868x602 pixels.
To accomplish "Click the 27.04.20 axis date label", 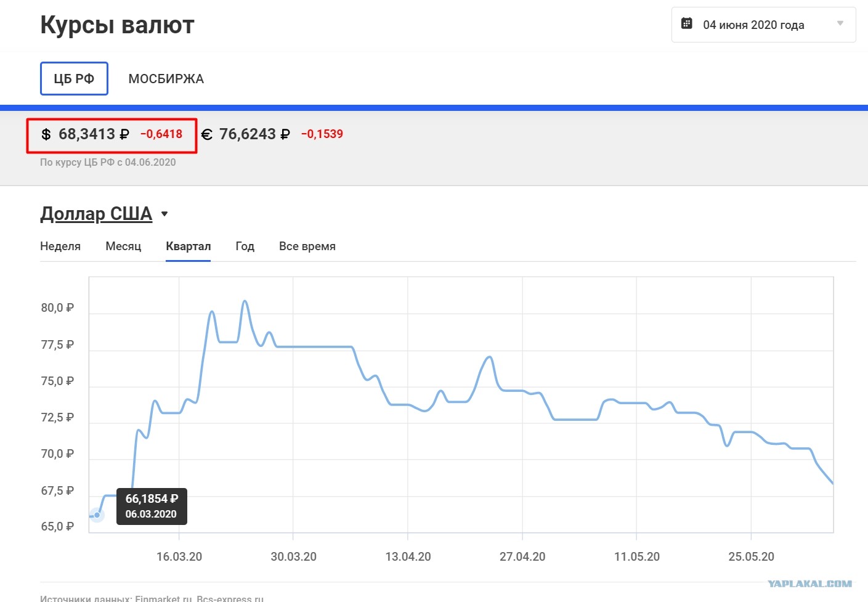I will (x=522, y=557).
